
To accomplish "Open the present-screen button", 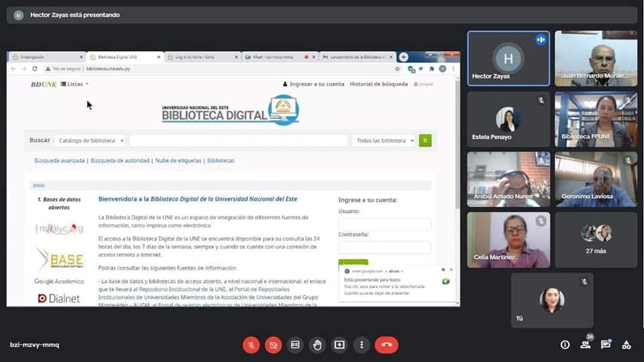I will pyautogui.click(x=339, y=345).
